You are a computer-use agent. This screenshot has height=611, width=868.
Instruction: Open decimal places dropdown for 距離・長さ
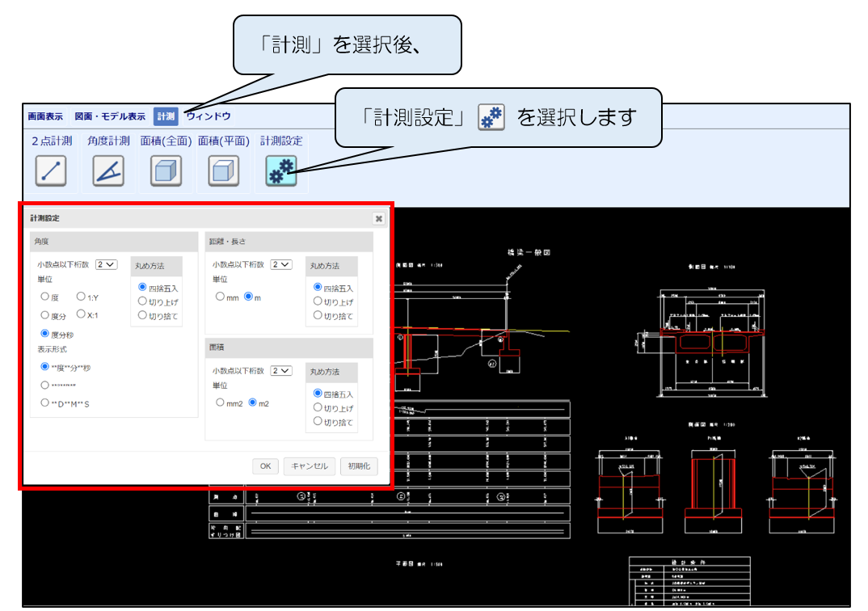point(281,264)
